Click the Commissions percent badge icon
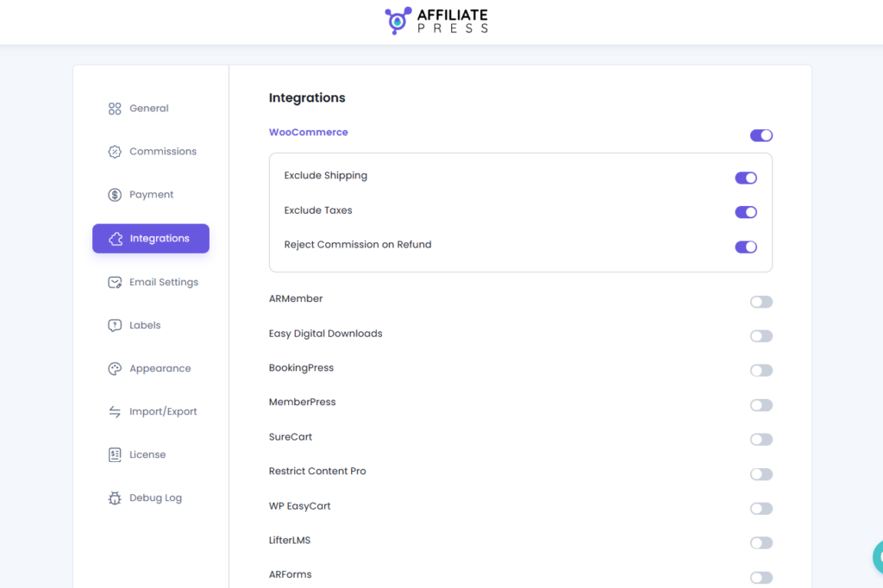Image resolution: width=883 pixels, height=588 pixels. 115,152
